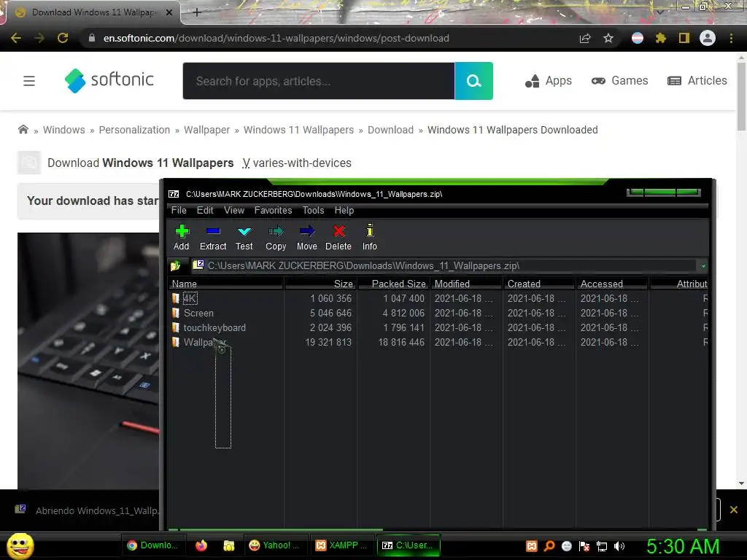Open a new Chrome tab
Image resolution: width=747 pixels, height=560 pixels.
pyautogui.click(x=197, y=12)
